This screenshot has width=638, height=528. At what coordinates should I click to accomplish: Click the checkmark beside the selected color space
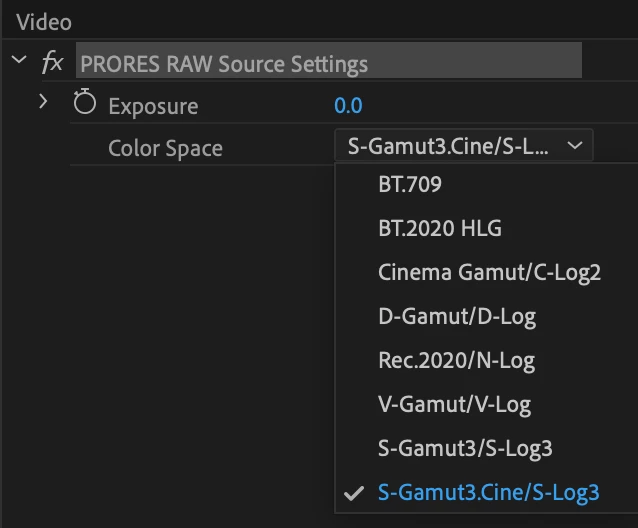(352, 493)
